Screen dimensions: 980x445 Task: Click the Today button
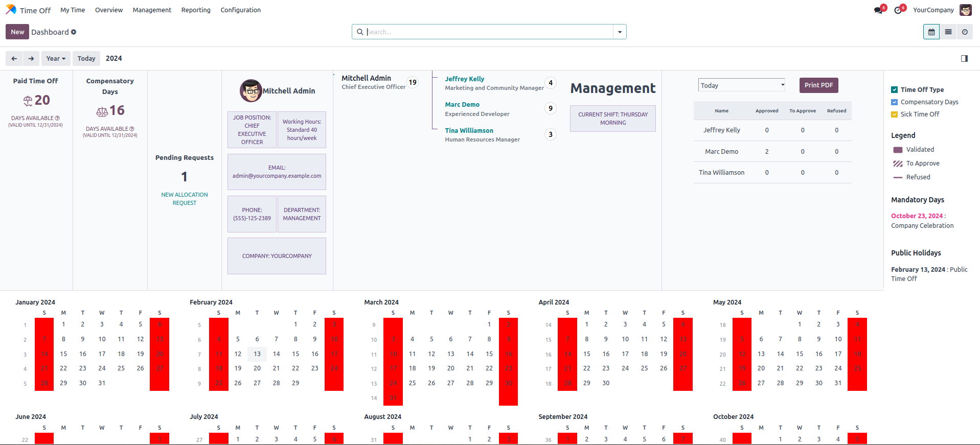86,58
